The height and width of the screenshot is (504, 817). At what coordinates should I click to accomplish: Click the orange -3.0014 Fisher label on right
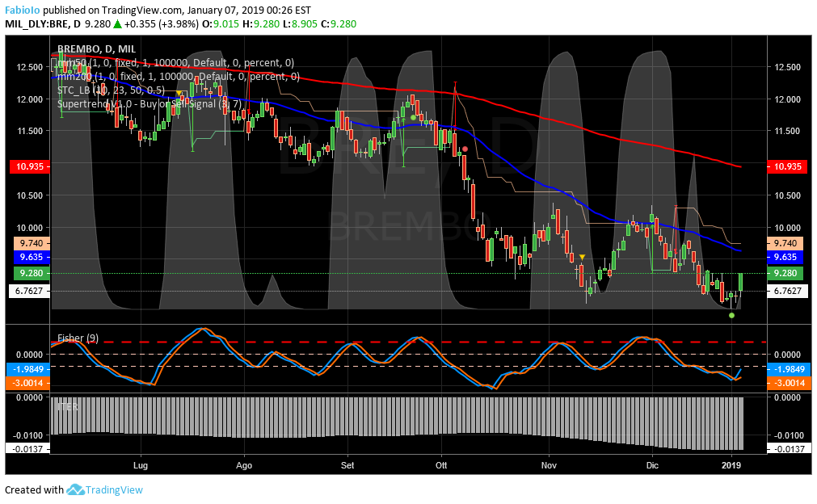coord(790,383)
